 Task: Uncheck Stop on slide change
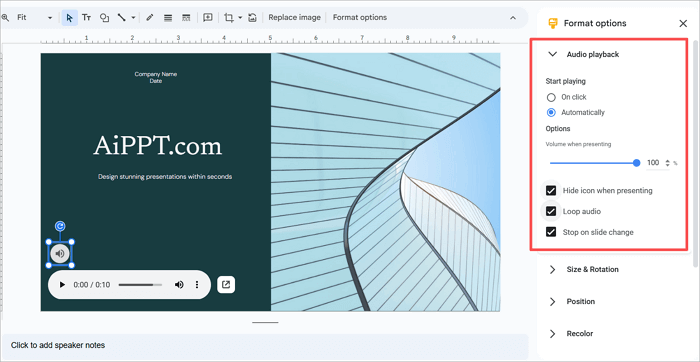click(551, 232)
